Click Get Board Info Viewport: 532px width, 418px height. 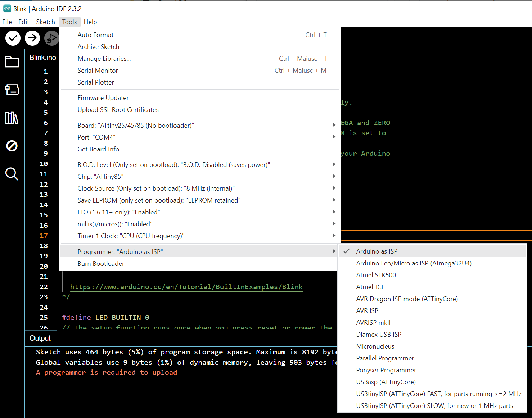(x=98, y=149)
